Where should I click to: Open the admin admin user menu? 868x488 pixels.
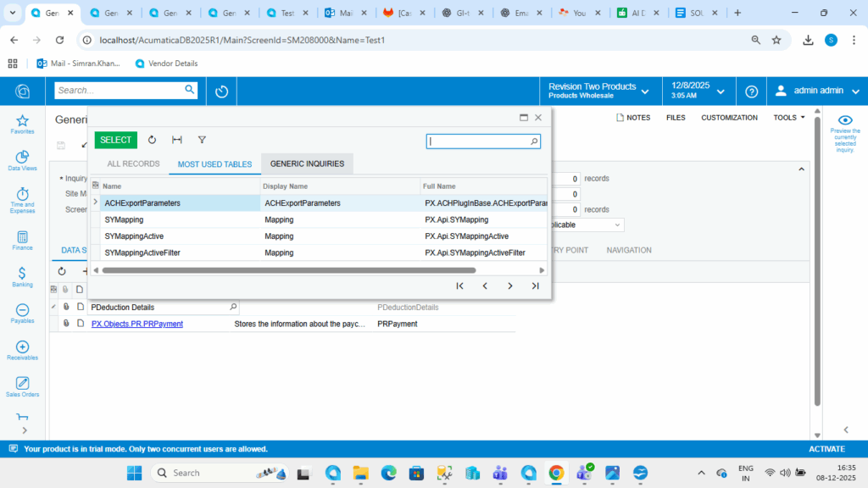(x=815, y=91)
